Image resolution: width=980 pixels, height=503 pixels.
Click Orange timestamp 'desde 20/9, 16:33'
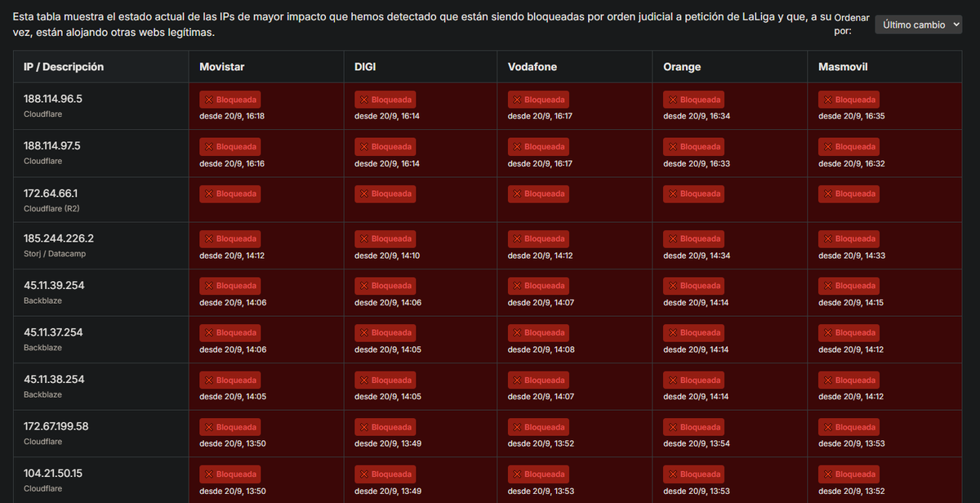tap(697, 164)
